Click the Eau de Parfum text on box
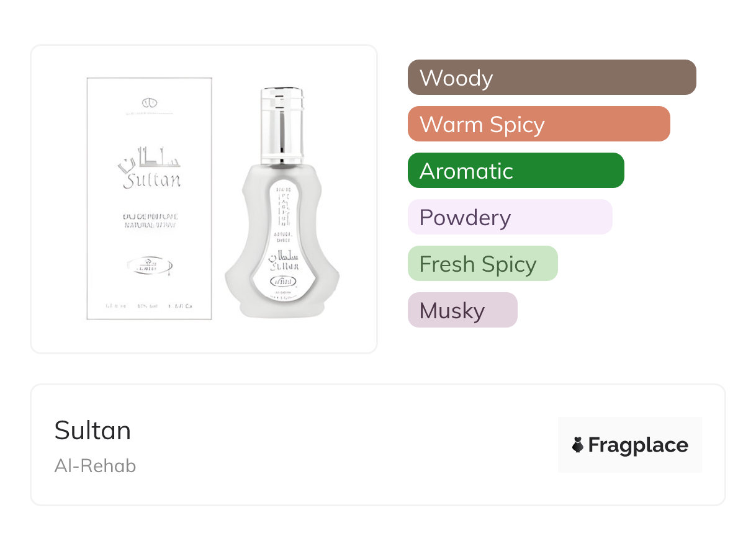Screen dimensions: 756x536 click(149, 215)
